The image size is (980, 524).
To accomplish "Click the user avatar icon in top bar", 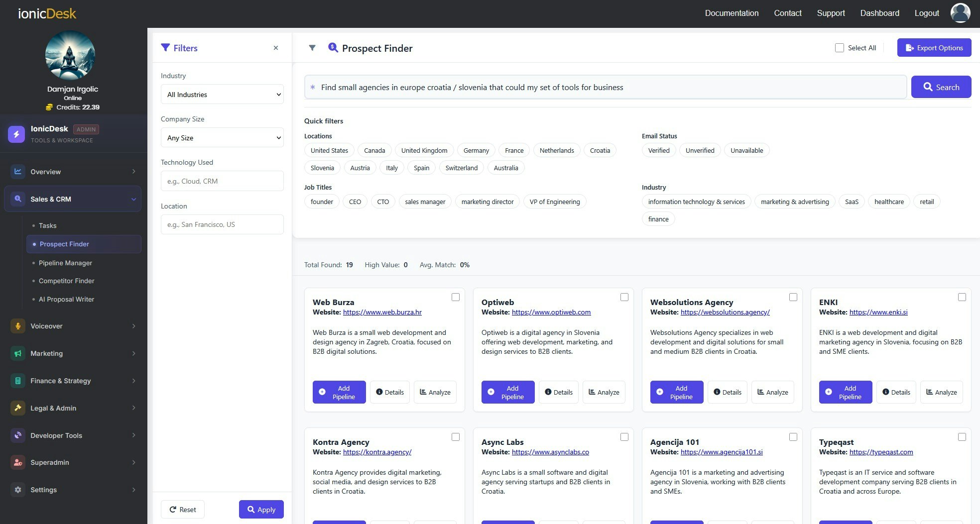I will [960, 13].
